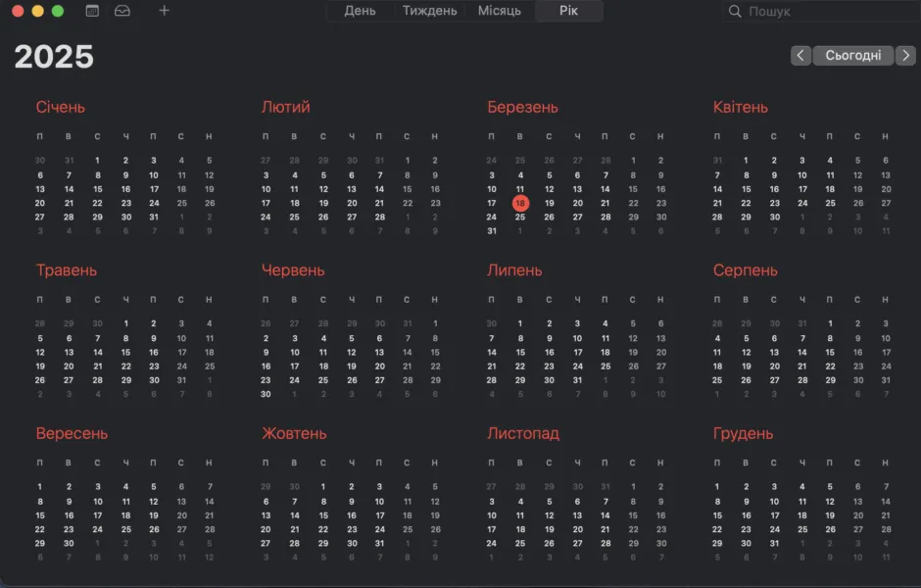This screenshot has width=921, height=588.
Task: Select day 12 in Серпень
Action: pos(746,353)
